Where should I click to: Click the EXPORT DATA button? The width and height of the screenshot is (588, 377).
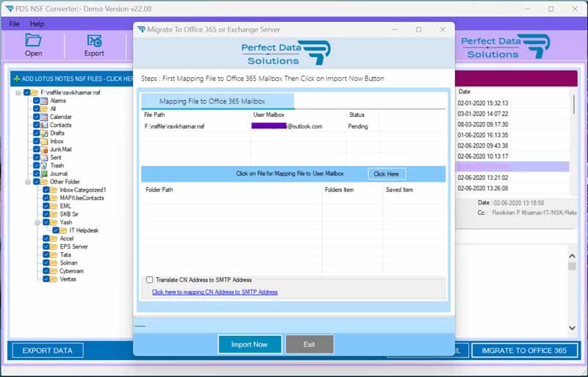(48, 351)
